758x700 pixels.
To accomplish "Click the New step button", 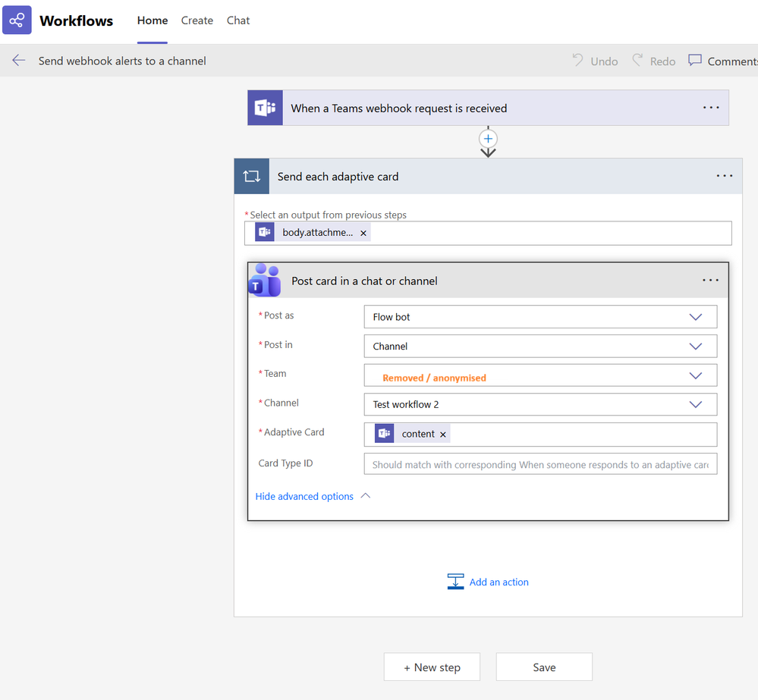I will pos(432,667).
